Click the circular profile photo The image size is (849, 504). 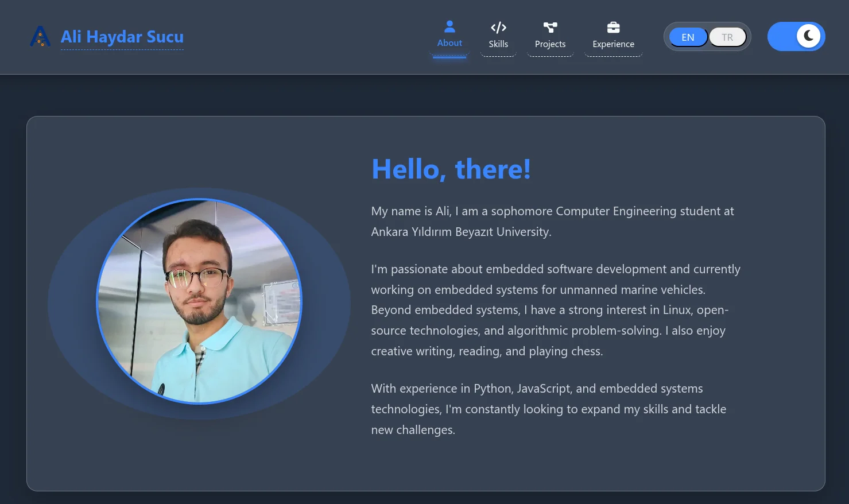coord(199,301)
